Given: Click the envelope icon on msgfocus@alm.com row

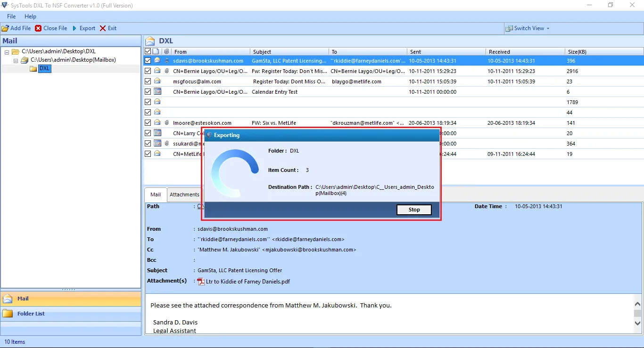Looking at the screenshot, I should click(x=157, y=81).
